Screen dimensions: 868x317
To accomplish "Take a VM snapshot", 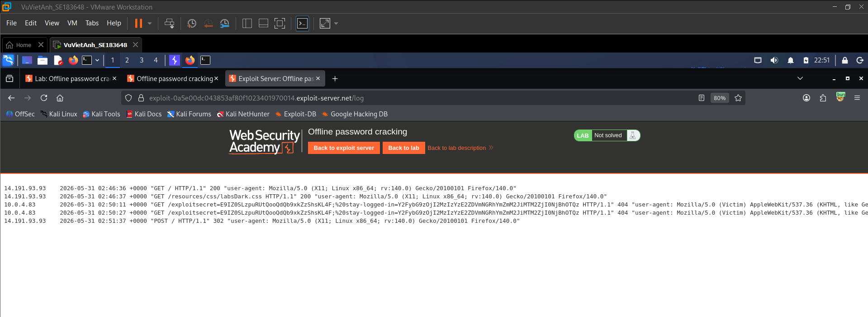I will (192, 23).
